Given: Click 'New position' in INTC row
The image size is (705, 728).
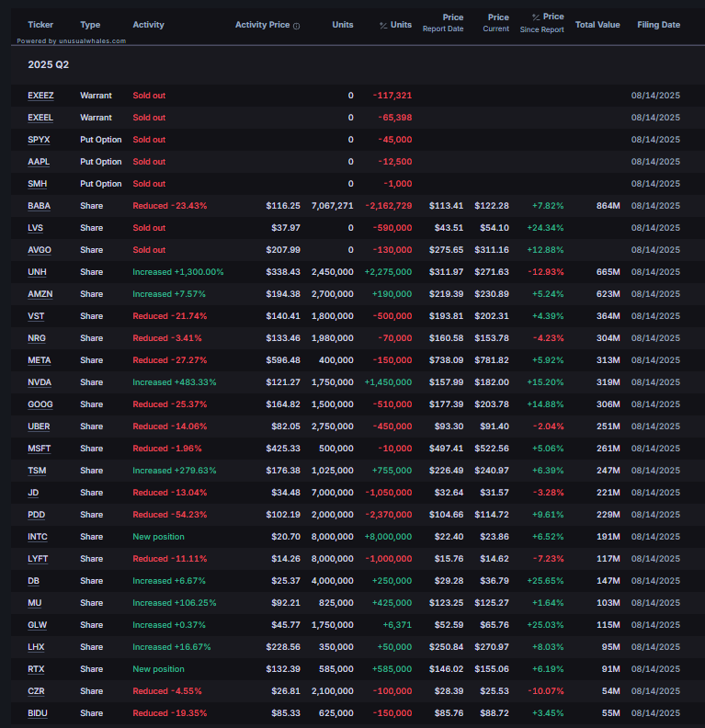Looking at the screenshot, I should (158, 537).
